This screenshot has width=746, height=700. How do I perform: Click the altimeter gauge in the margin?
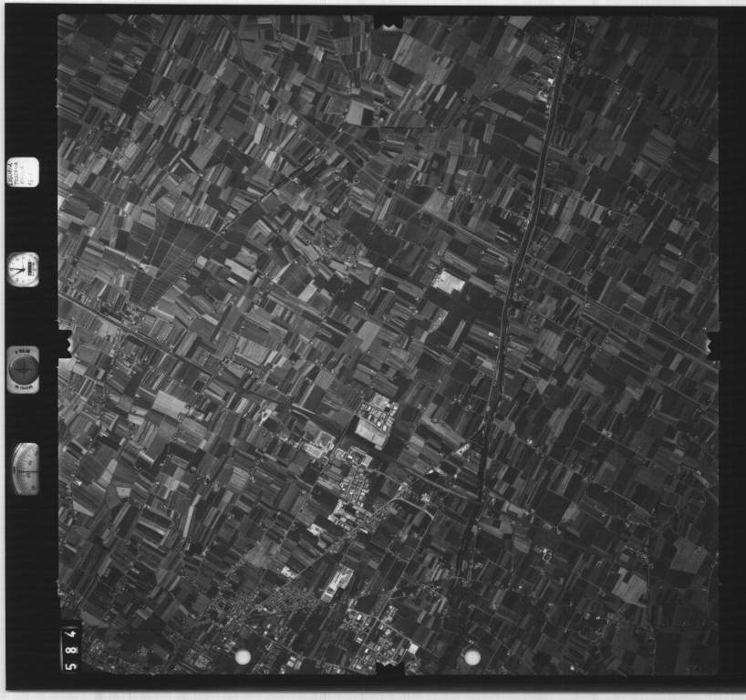click(26, 468)
